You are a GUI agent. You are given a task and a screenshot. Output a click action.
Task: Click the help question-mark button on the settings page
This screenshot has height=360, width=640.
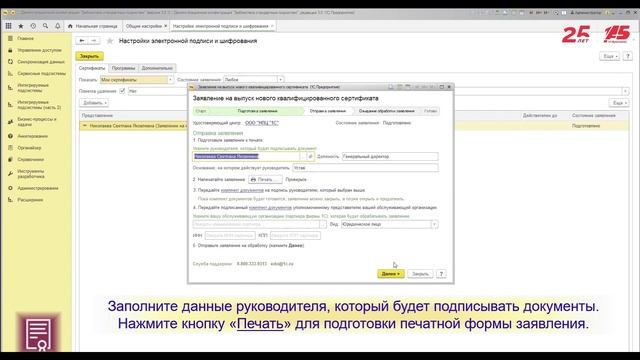(628, 56)
